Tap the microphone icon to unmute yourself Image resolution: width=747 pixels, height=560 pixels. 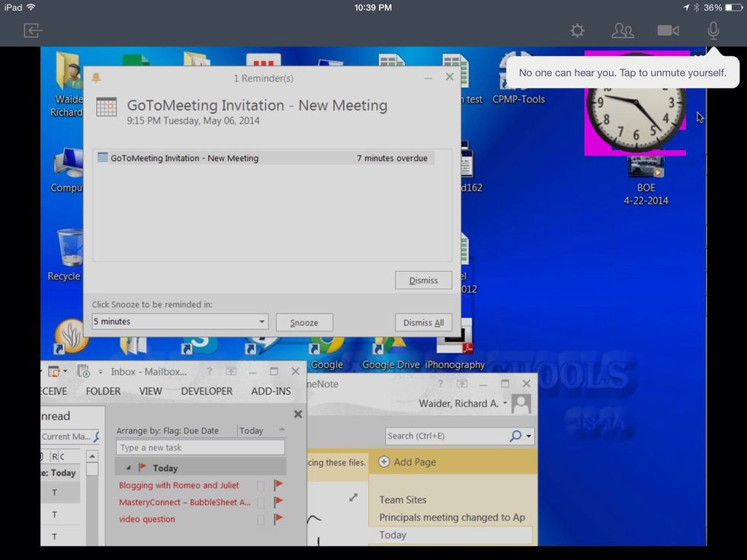tap(712, 30)
